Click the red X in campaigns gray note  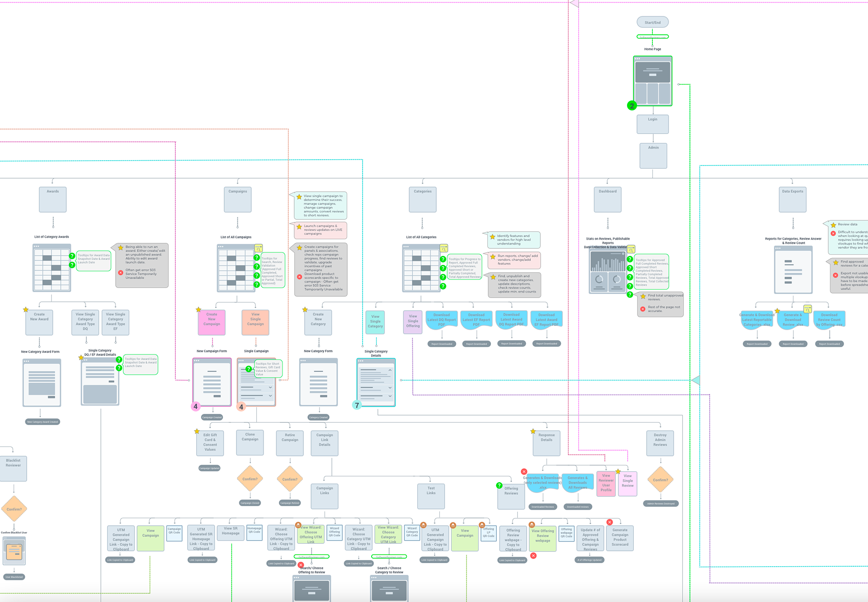(x=299, y=277)
